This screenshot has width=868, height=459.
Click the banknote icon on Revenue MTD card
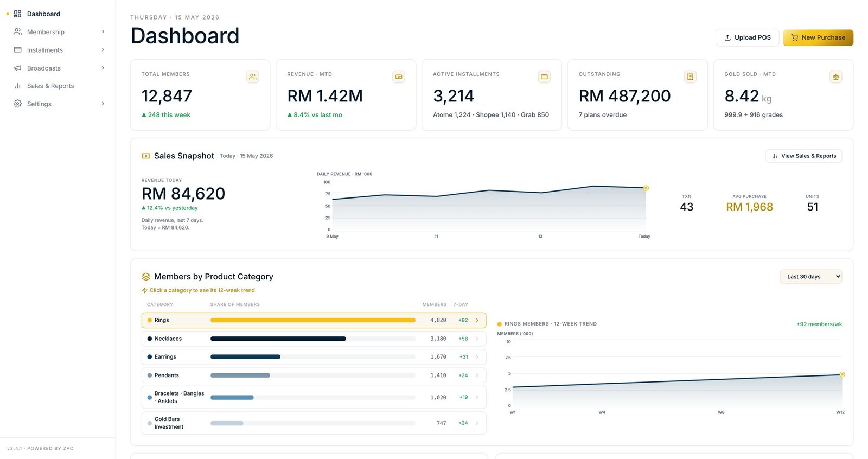[399, 77]
